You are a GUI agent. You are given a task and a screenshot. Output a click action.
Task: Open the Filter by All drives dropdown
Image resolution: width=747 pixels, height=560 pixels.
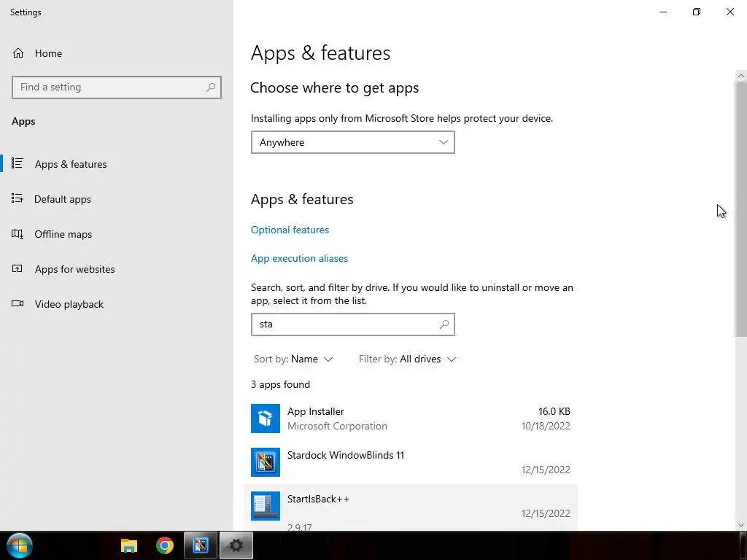point(407,359)
